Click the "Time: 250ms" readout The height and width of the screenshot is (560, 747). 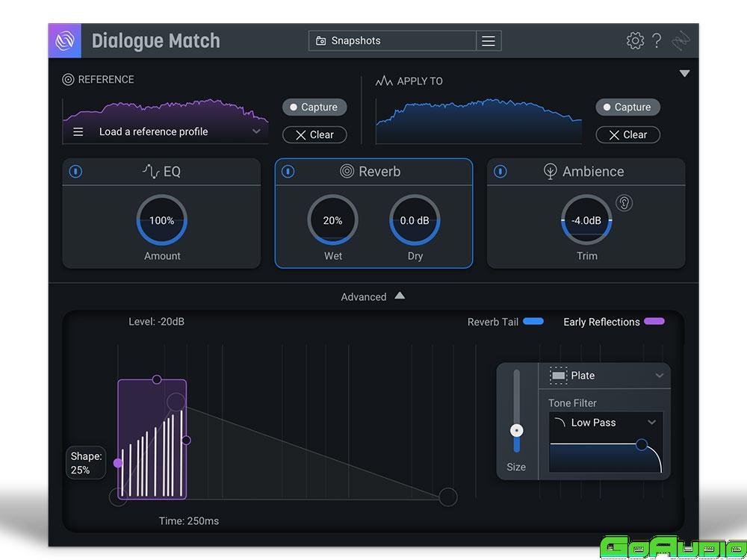pos(189,521)
